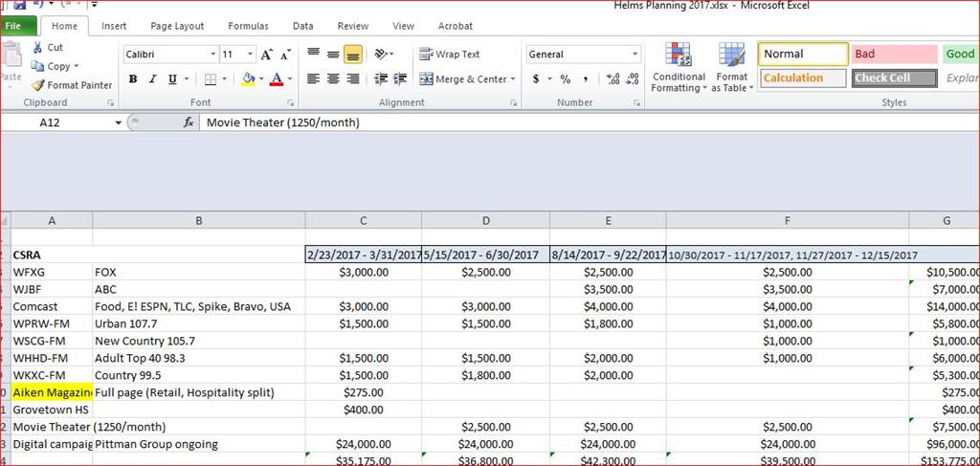
Task: Apply the Normal cell style
Action: coord(803,54)
